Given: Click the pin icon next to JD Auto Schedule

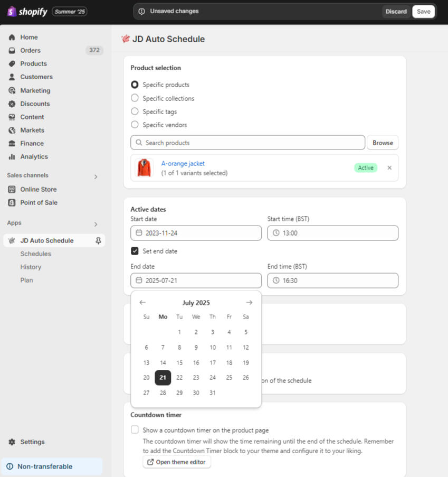Looking at the screenshot, I should click(x=98, y=240).
